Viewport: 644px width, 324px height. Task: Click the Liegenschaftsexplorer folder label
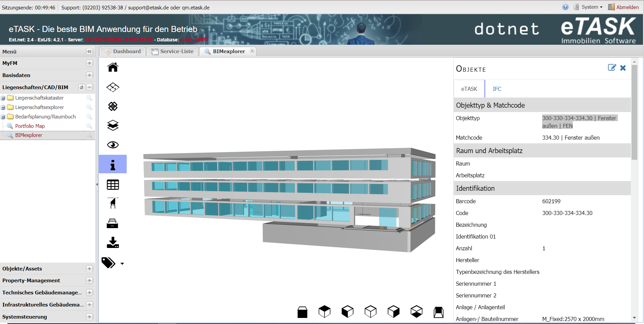[x=39, y=107]
